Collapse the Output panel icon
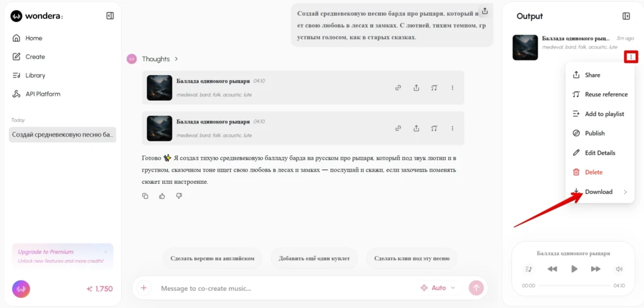644x308 pixels. coord(626,16)
